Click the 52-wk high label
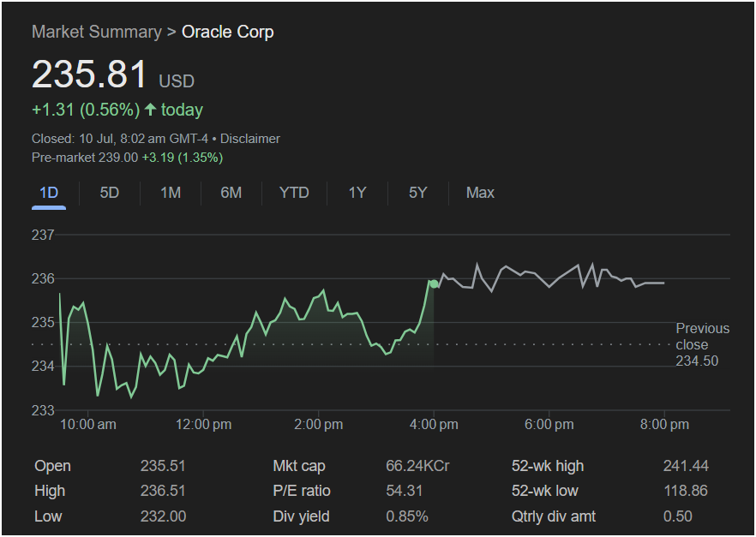This screenshot has height=537, width=756. click(548, 466)
